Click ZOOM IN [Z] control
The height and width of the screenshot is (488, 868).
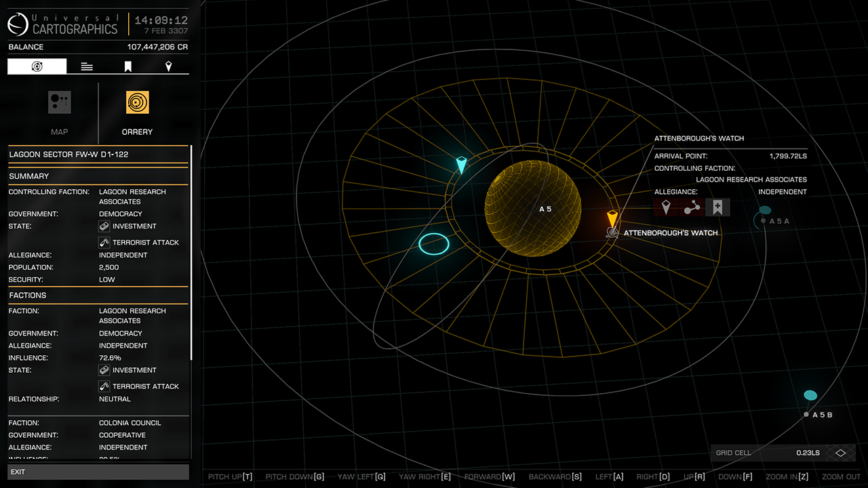pos(787,476)
